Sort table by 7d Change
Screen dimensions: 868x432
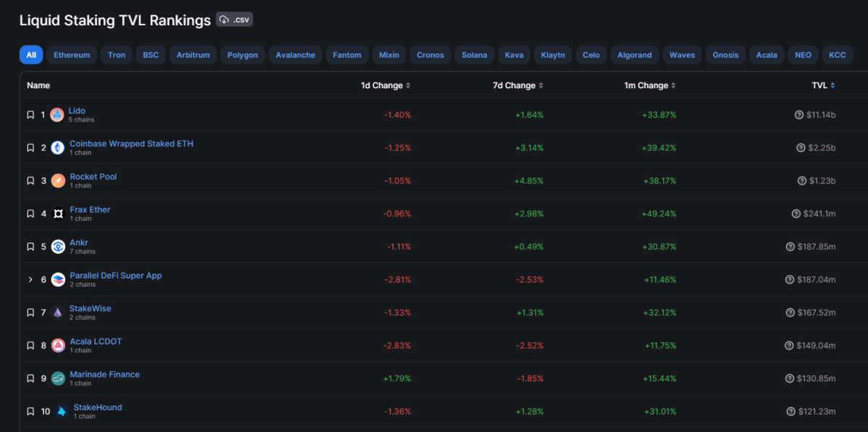pyautogui.click(x=518, y=85)
